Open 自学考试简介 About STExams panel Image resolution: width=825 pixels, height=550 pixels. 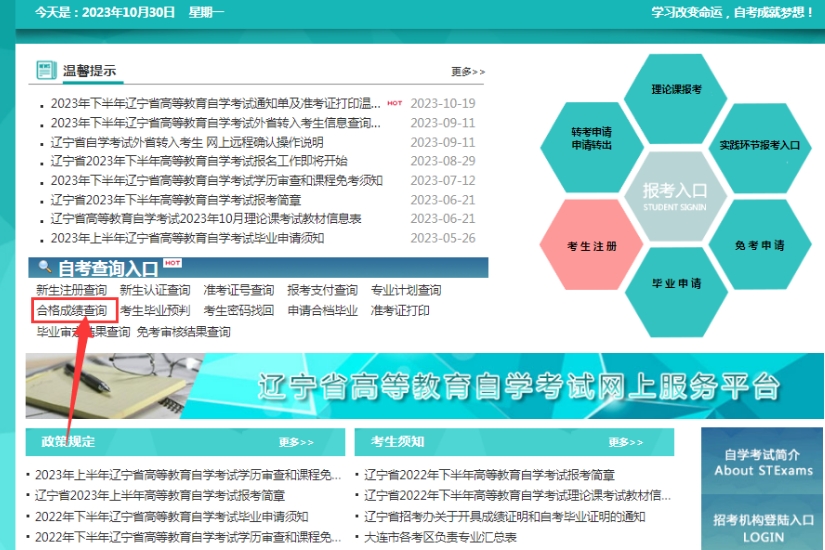point(763,462)
